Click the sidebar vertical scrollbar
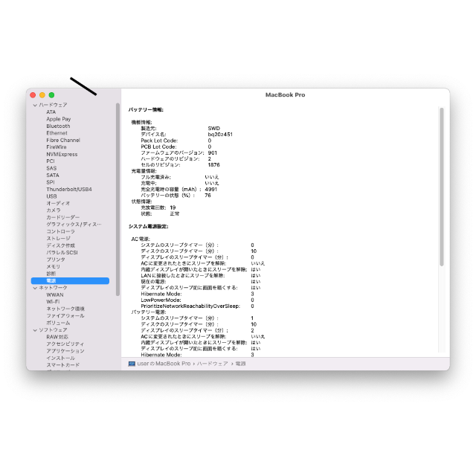 pos(118,199)
